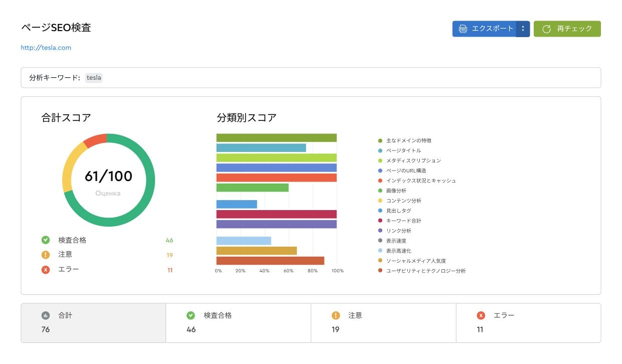The width and height of the screenshot is (622, 364).
Task: Click the red segment of donut chart
Action: (96, 140)
